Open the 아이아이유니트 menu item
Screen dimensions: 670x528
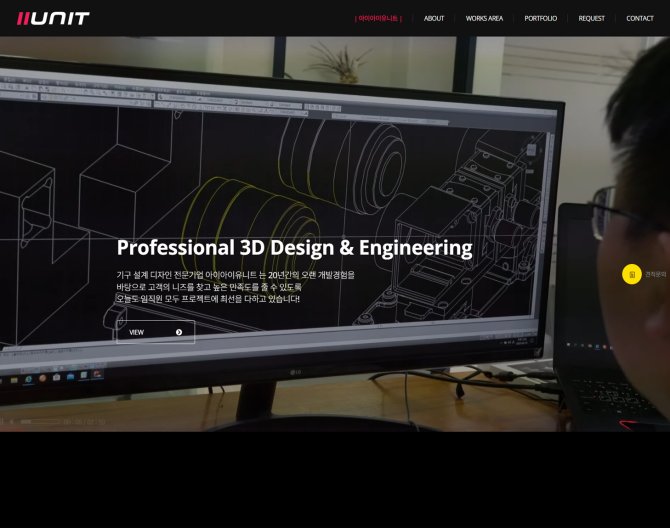click(x=378, y=18)
